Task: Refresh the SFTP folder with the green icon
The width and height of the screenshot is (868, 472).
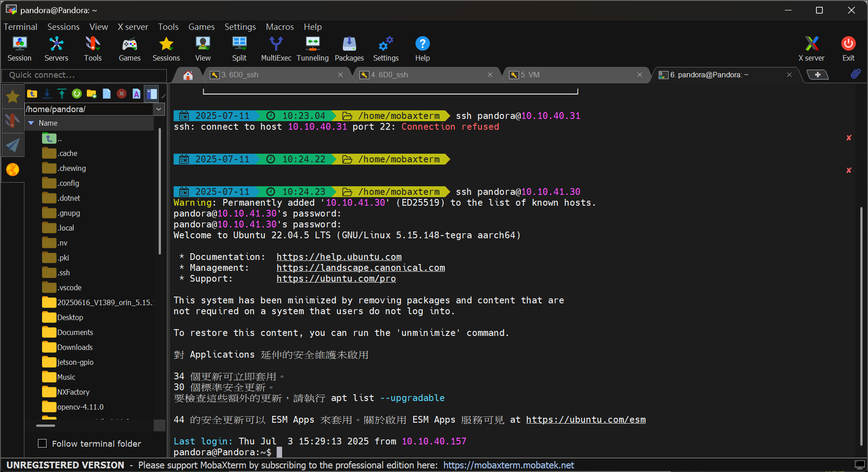Action: coord(77,94)
